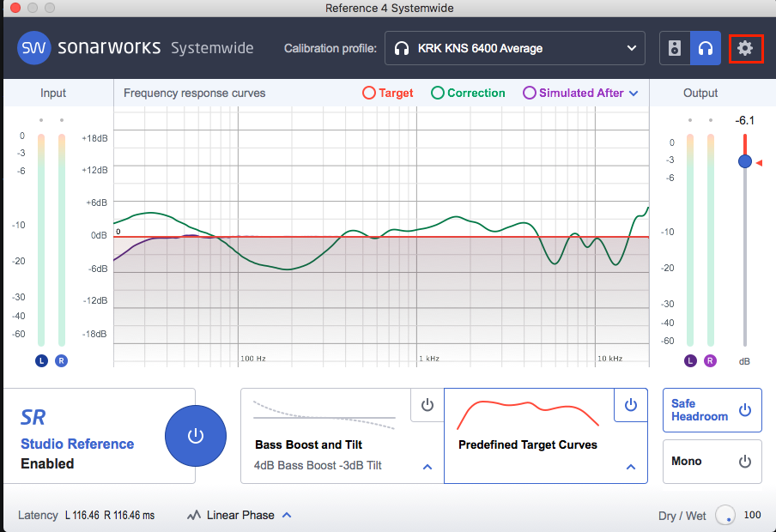Open settings via the gear icon
Image resolution: width=776 pixels, height=532 pixels.
(745, 48)
